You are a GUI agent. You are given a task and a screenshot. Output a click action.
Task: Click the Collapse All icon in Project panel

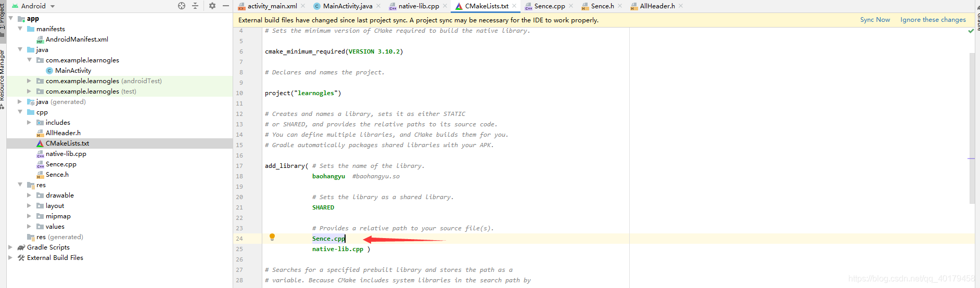click(195, 6)
